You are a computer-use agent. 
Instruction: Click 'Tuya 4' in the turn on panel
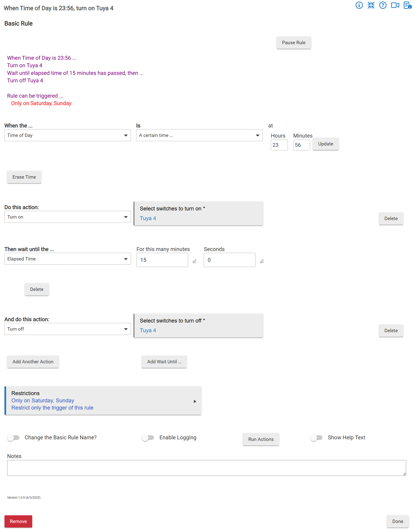pyautogui.click(x=148, y=218)
